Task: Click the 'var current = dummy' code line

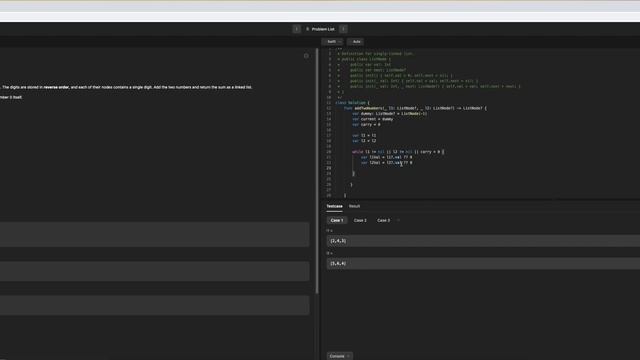Action: coord(373,119)
